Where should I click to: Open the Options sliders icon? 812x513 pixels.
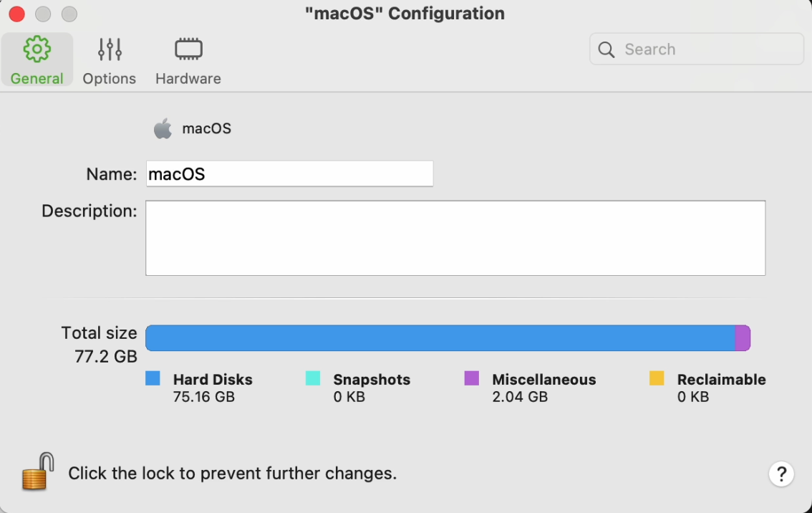(110, 49)
